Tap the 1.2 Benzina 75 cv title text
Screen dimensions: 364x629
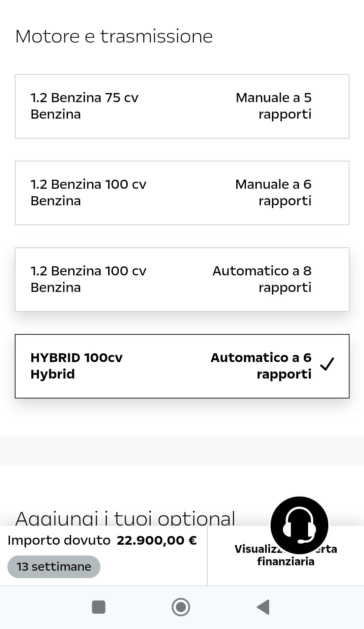click(84, 98)
